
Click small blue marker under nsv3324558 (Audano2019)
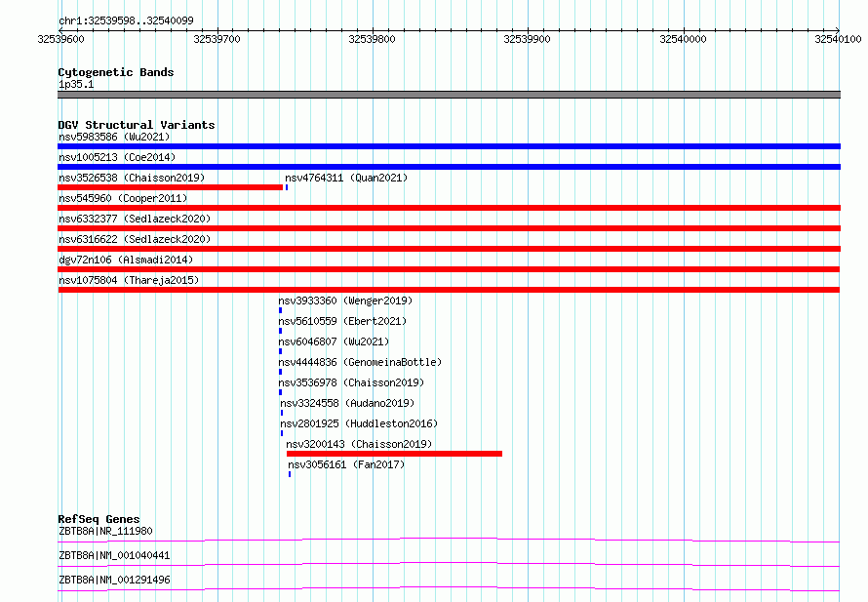point(282,413)
